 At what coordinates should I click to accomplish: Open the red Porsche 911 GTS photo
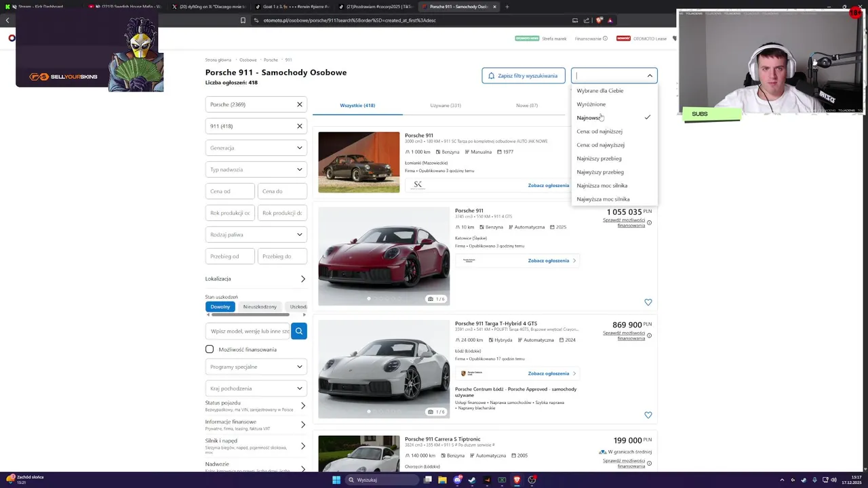384,256
